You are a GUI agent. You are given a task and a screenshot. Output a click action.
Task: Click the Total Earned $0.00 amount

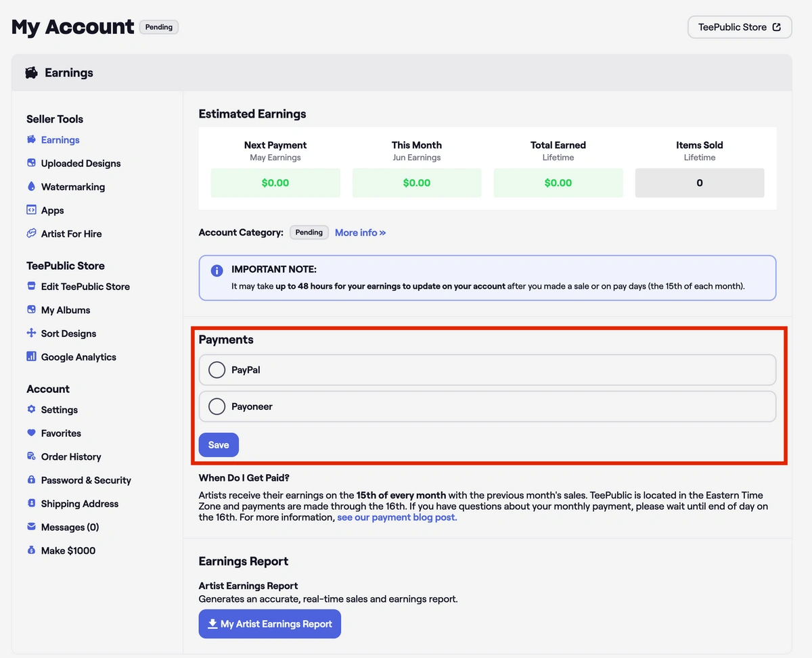click(558, 183)
